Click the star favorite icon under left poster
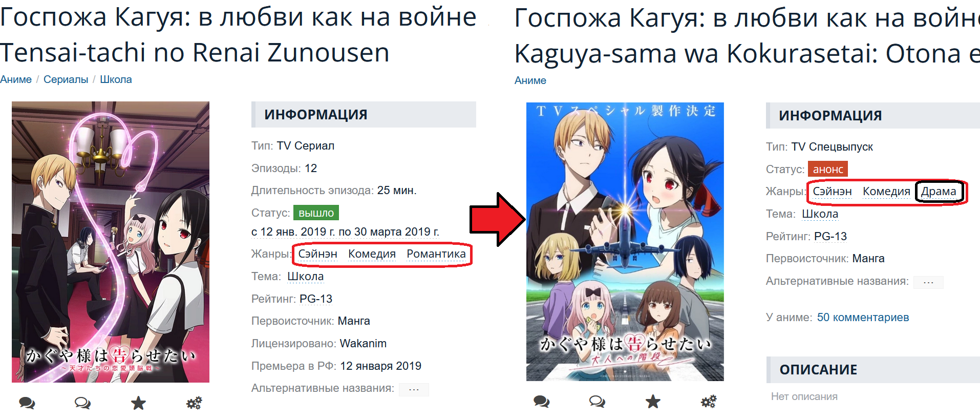 [138, 403]
